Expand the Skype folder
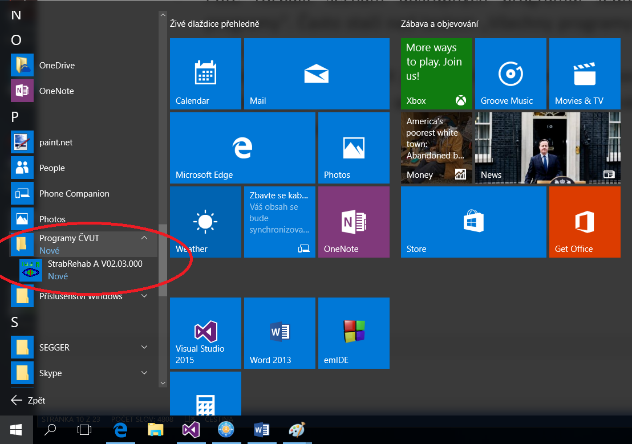 144,373
